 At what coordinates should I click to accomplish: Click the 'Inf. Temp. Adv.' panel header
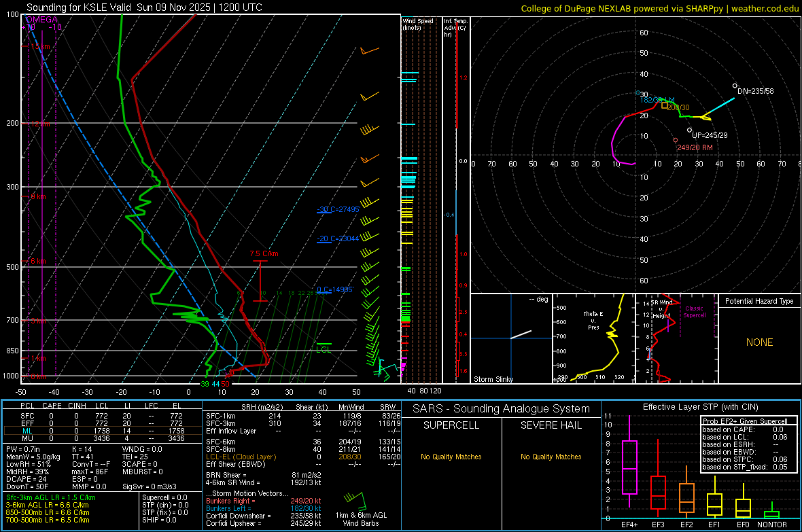455,28
